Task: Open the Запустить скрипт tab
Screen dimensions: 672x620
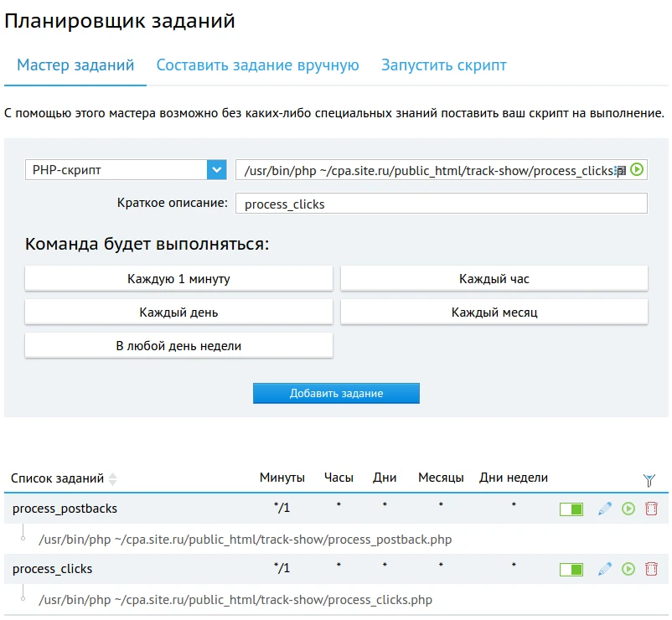Action: tap(443, 65)
